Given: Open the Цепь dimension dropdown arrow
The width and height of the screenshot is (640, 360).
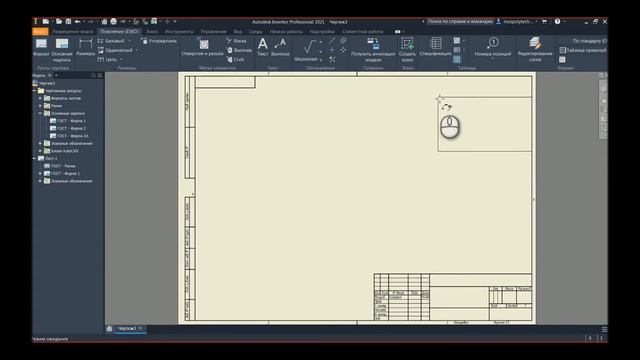Looking at the screenshot, I should click(x=121, y=60).
